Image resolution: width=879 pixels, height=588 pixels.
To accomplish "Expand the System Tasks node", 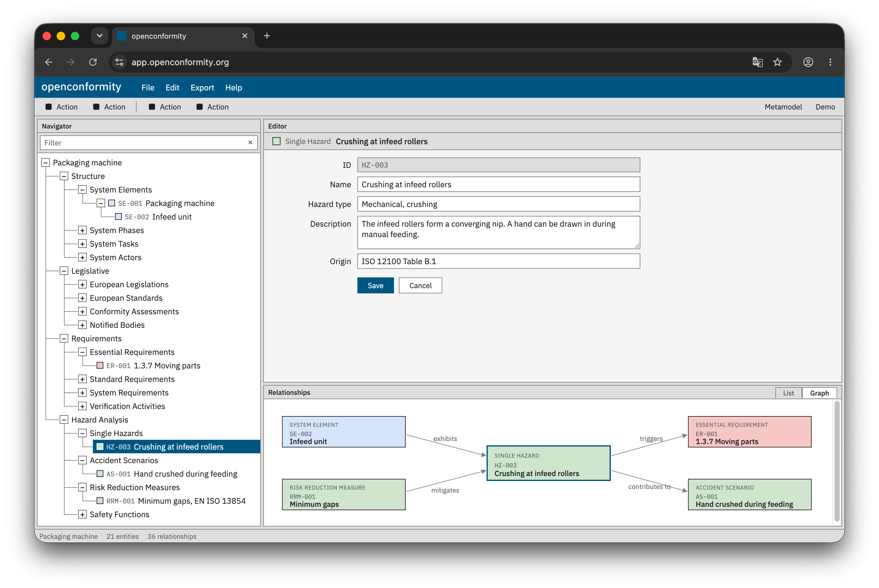I will [x=82, y=243].
